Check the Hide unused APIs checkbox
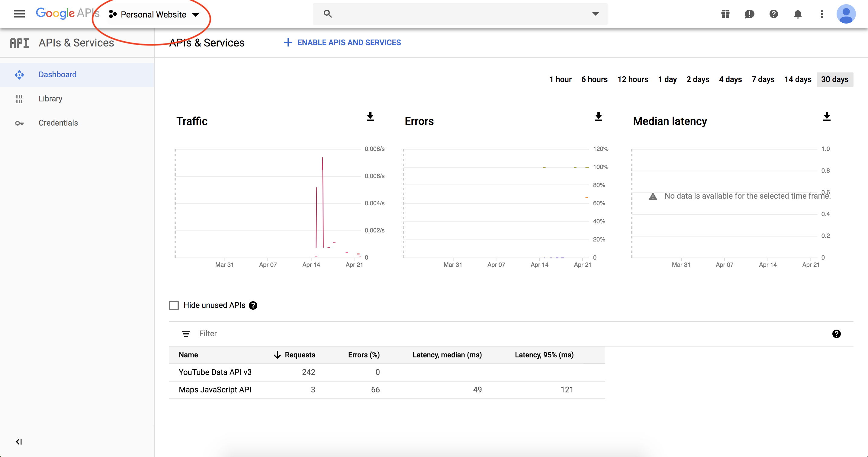 point(174,305)
